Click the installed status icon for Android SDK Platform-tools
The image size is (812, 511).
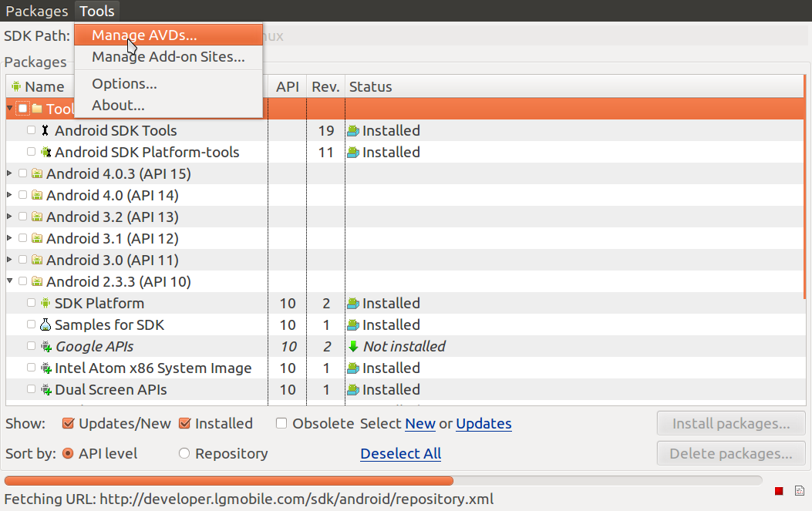353,152
